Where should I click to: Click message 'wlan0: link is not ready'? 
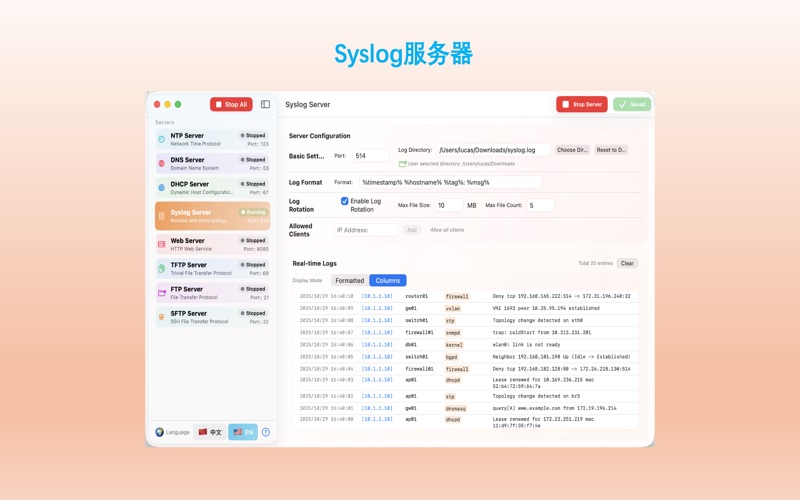pyautogui.click(x=526, y=344)
